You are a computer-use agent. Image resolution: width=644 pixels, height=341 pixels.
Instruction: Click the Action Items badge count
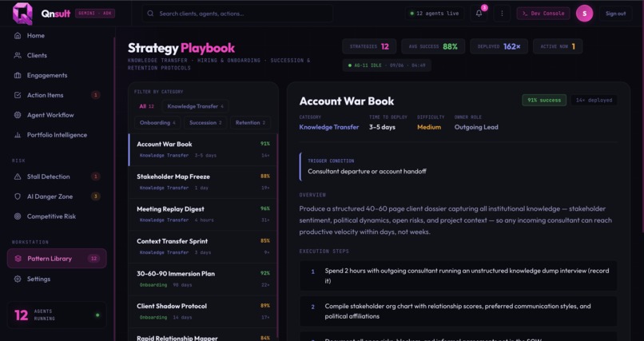click(x=95, y=95)
